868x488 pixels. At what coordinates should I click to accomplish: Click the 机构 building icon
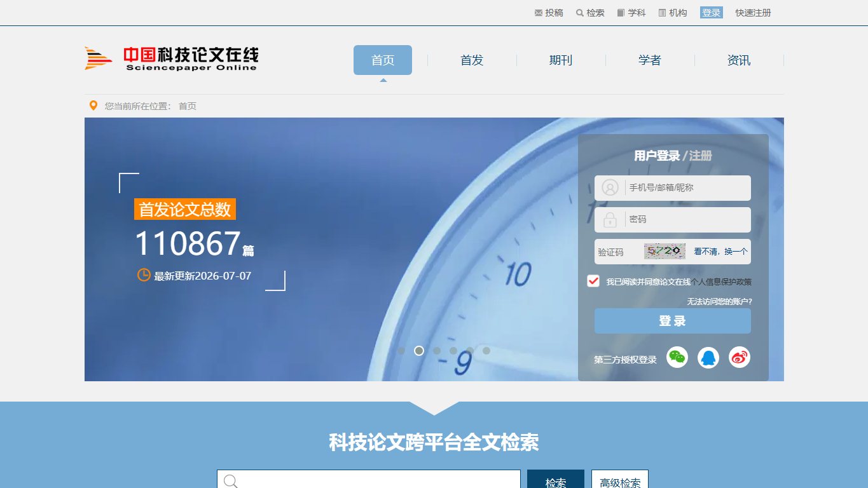tap(662, 13)
